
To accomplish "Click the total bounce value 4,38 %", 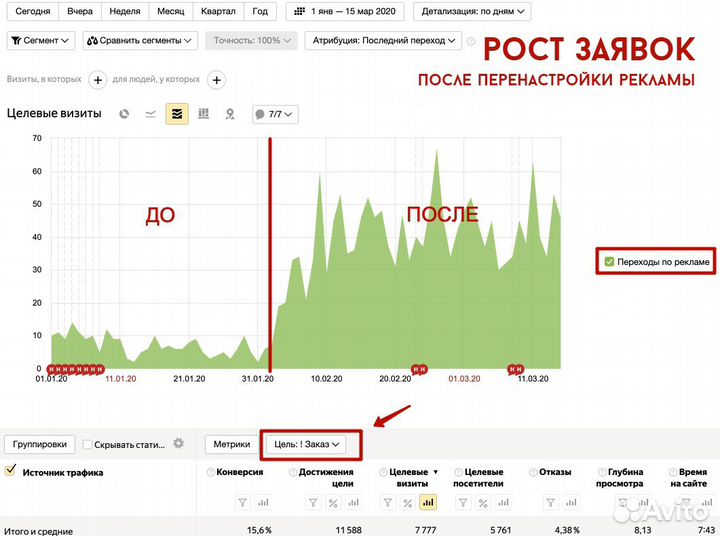I will 567,530.
